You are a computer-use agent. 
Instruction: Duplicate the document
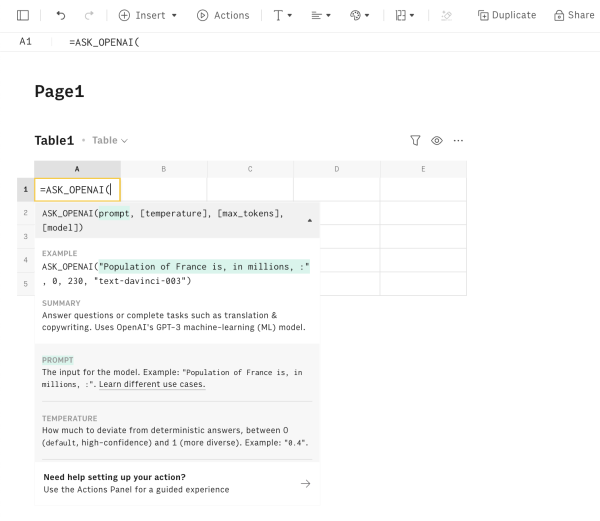point(507,15)
